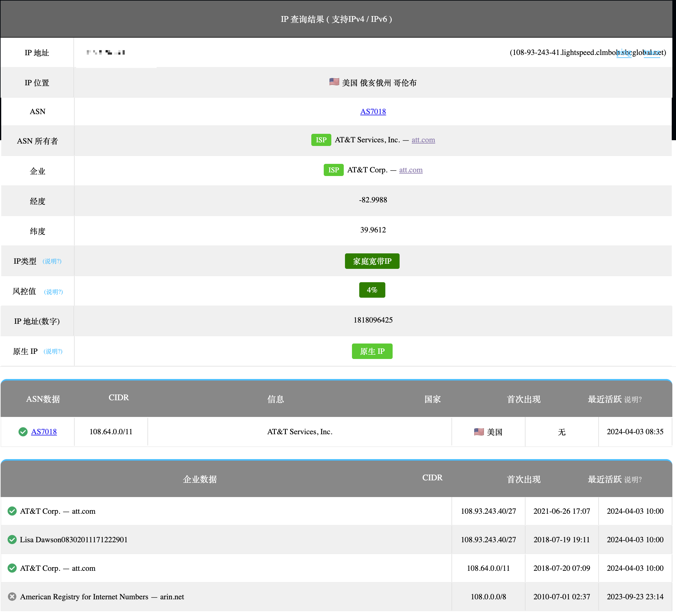
Task: Click the green check icon beside AS7018
Action: (23, 432)
